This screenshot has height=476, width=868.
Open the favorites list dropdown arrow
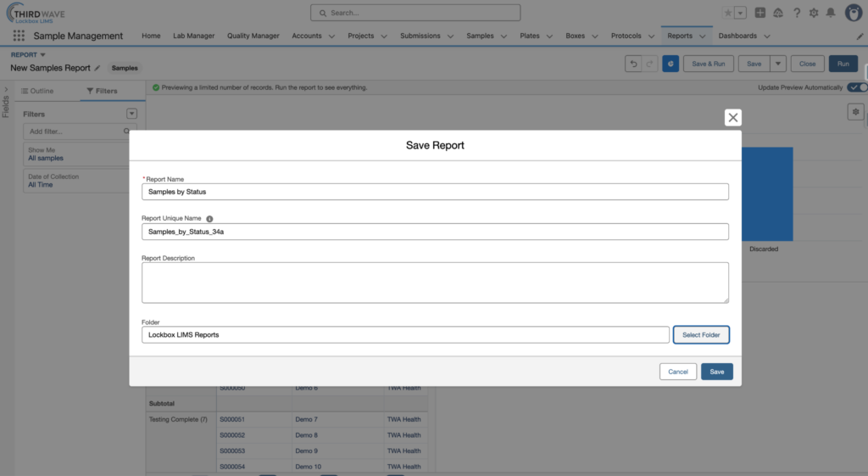tap(741, 13)
